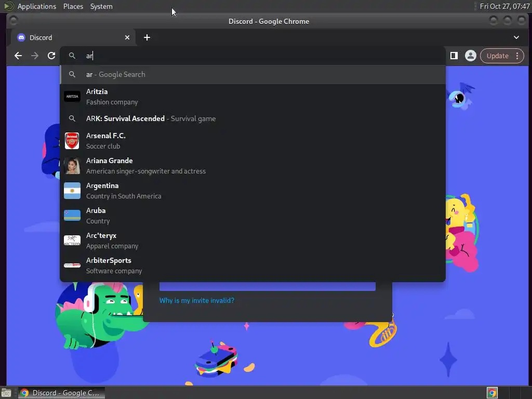Open the 'Why is my invite invalid?' link
Viewport: 532px width, 399px height.
coord(197,300)
